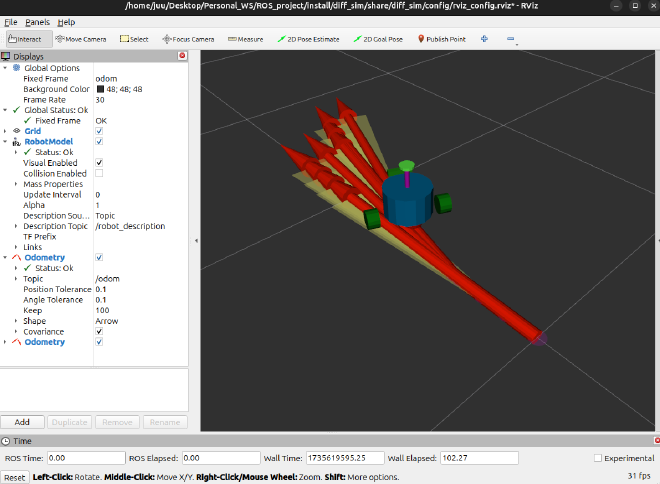The height and width of the screenshot is (484, 660).
Task: Click the Keep value 100
Action: (x=102, y=310)
